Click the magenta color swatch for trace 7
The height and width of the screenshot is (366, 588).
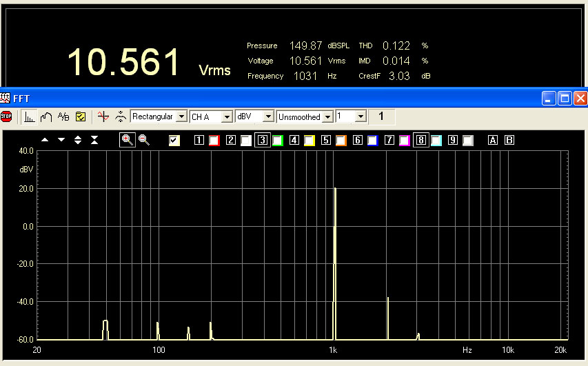click(x=405, y=141)
